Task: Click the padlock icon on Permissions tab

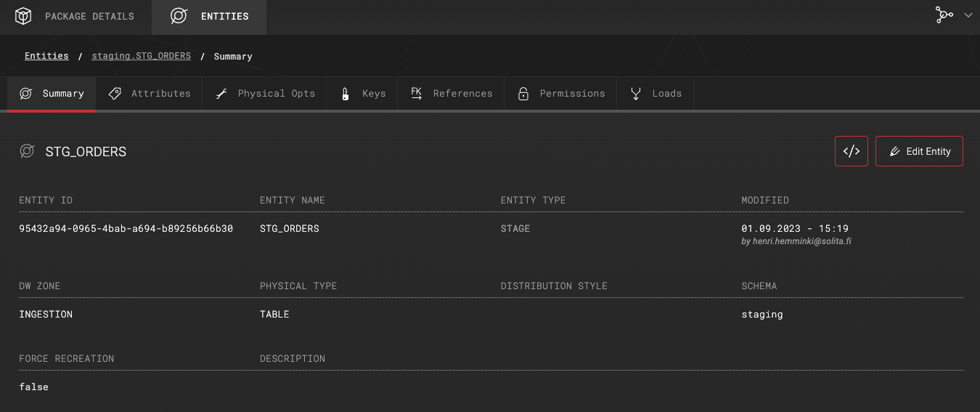Action: (x=523, y=94)
